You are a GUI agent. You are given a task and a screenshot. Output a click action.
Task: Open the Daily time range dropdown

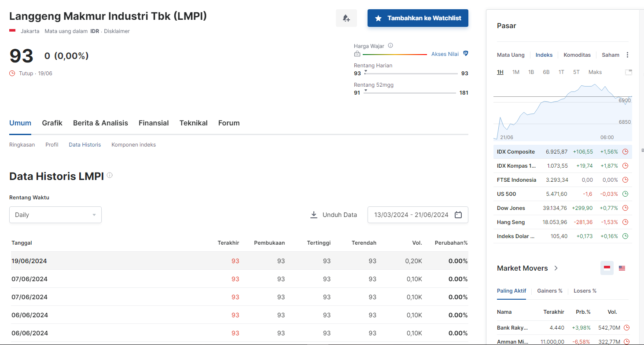click(x=55, y=215)
